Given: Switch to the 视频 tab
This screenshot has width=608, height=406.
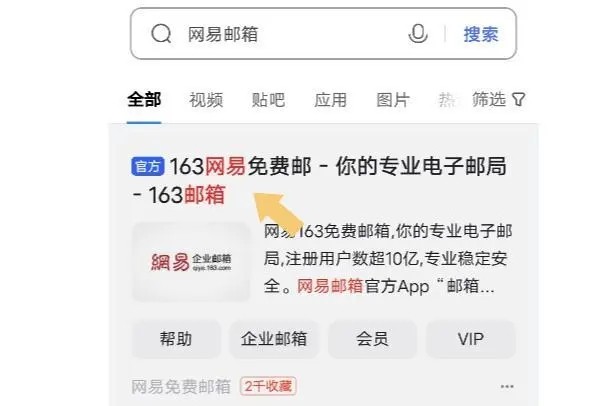Looking at the screenshot, I should (206, 100).
